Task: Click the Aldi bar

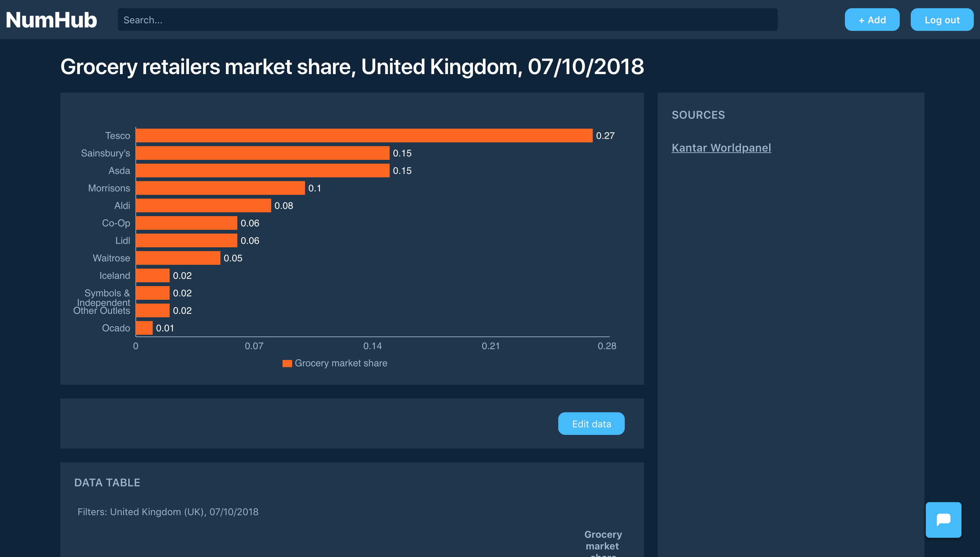Action: tap(203, 206)
